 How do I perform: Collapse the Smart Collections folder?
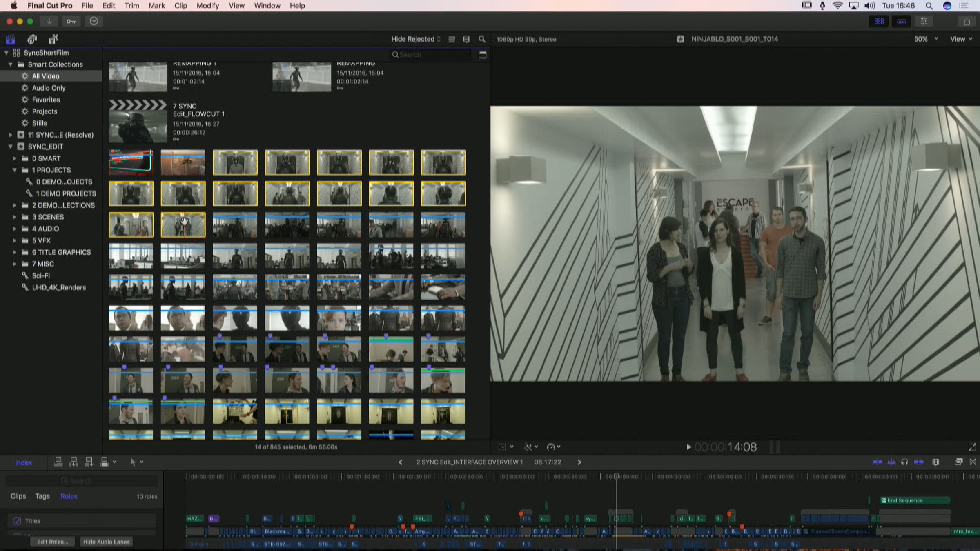[x=11, y=64]
